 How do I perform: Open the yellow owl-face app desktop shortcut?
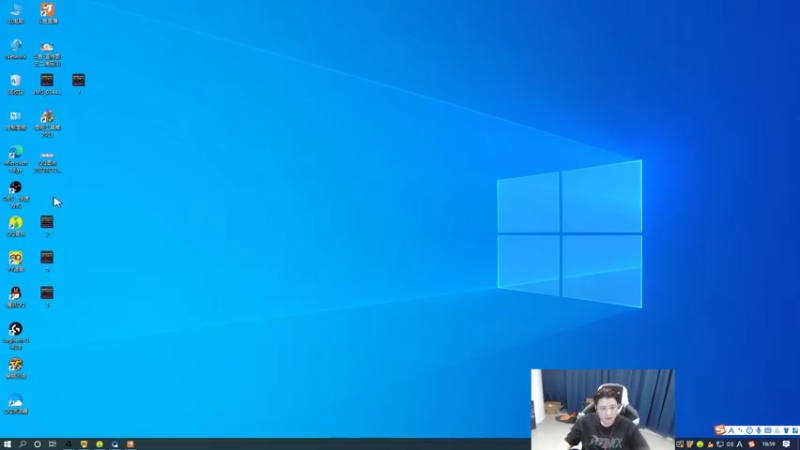(x=16, y=262)
